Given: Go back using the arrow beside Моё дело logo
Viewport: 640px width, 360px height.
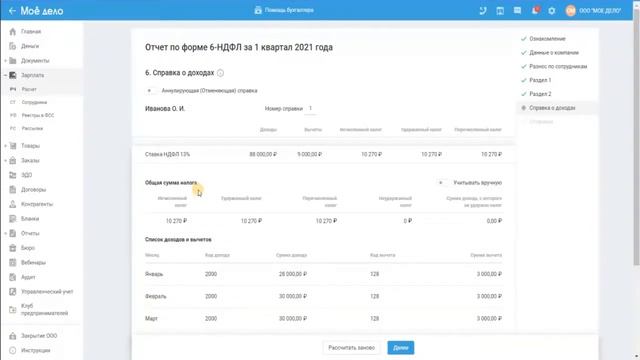Looking at the screenshot, I should click(x=12, y=11).
